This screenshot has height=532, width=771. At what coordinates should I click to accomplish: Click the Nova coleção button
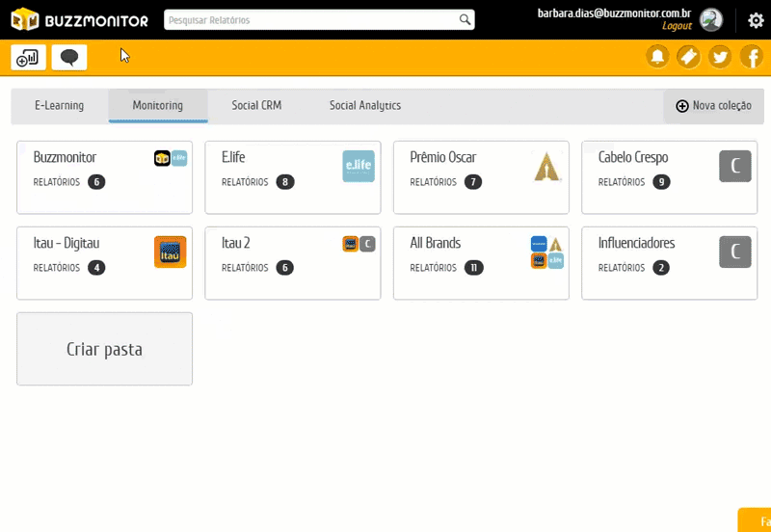pyautogui.click(x=713, y=106)
